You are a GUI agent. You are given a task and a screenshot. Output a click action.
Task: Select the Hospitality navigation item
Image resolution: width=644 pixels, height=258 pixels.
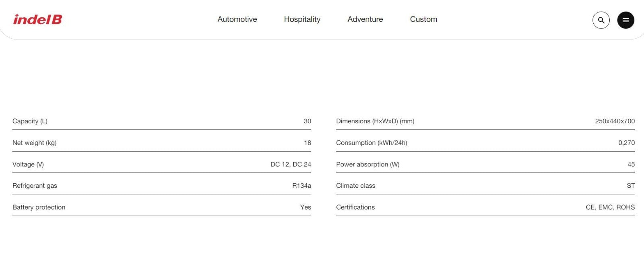[x=302, y=19]
